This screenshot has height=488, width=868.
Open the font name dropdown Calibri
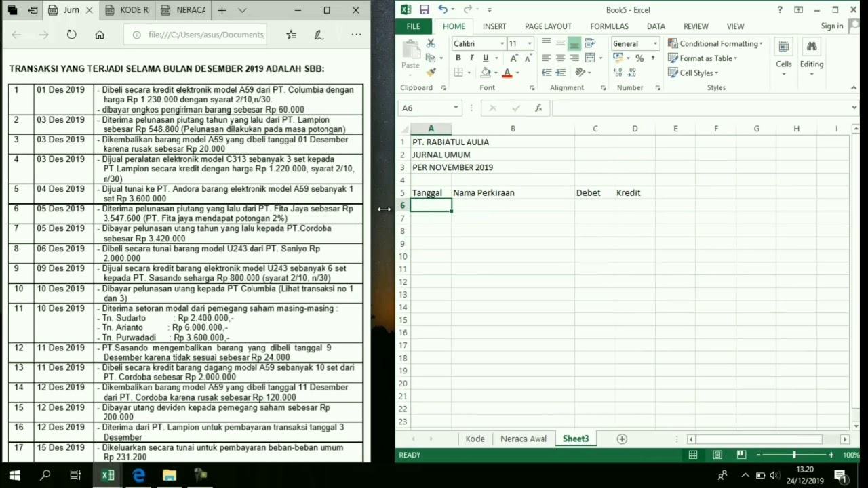click(x=502, y=43)
